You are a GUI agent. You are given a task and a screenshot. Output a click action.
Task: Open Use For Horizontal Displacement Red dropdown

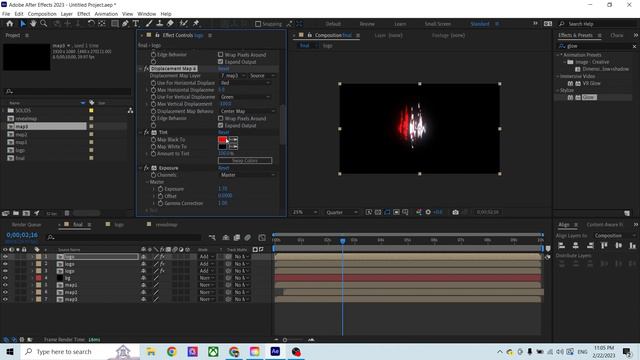(245, 83)
